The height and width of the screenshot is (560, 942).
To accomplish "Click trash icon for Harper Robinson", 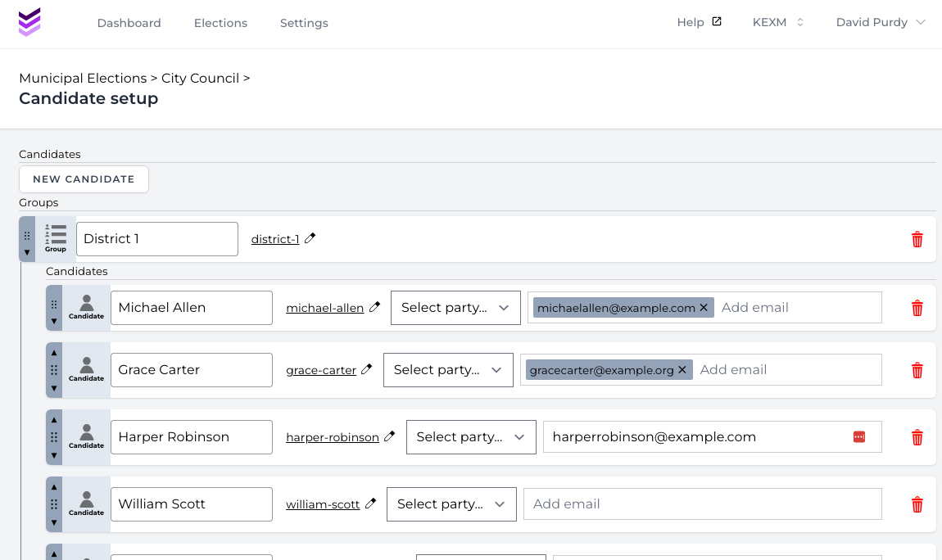I will point(917,437).
